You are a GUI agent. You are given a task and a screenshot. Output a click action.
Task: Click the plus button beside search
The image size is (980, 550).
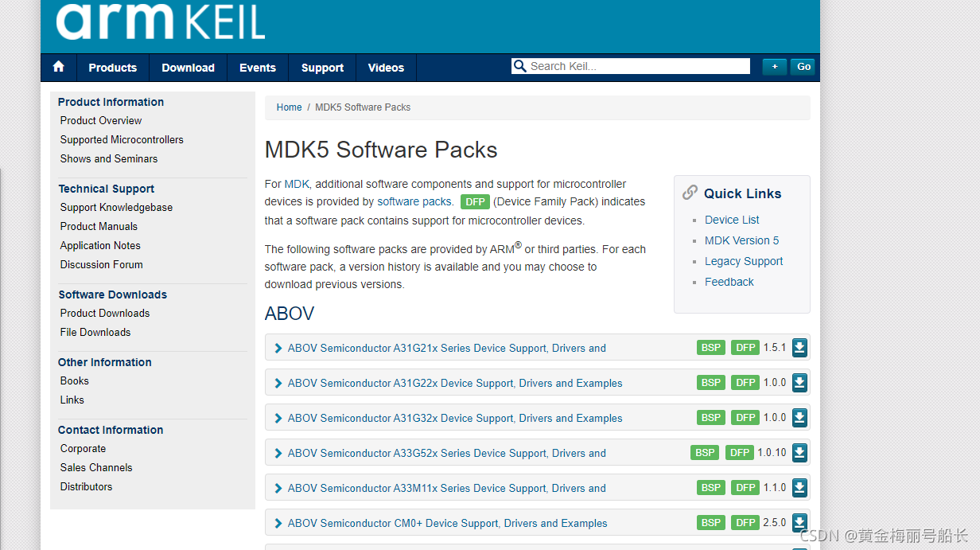tap(775, 67)
